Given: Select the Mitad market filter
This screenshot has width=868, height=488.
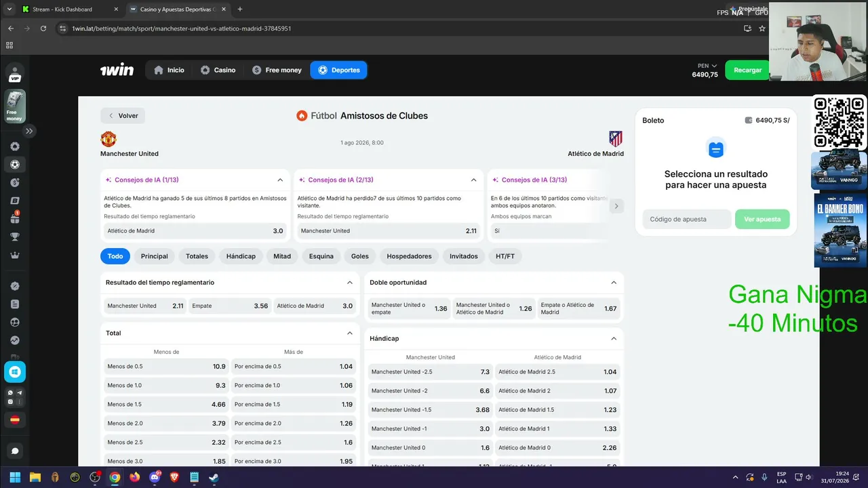Looking at the screenshot, I should pos(282,256).
